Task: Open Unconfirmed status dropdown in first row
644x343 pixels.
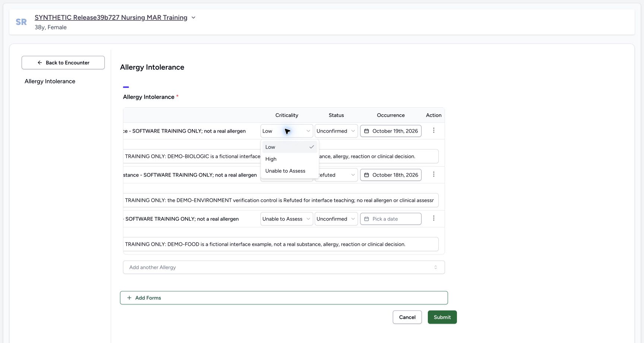Action: [336, 131]
